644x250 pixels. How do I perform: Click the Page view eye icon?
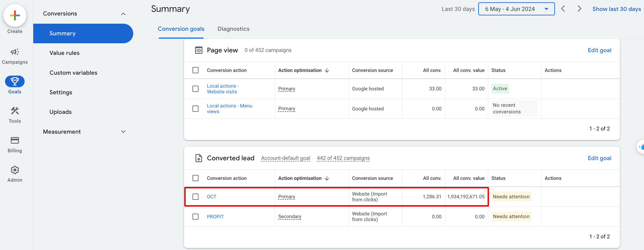pos(199,50)
